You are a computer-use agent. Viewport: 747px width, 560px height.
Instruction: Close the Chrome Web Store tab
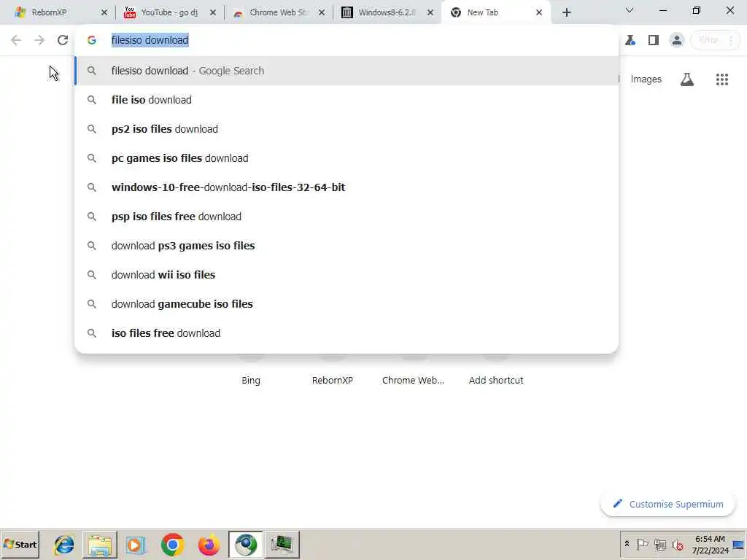point(322,13)
